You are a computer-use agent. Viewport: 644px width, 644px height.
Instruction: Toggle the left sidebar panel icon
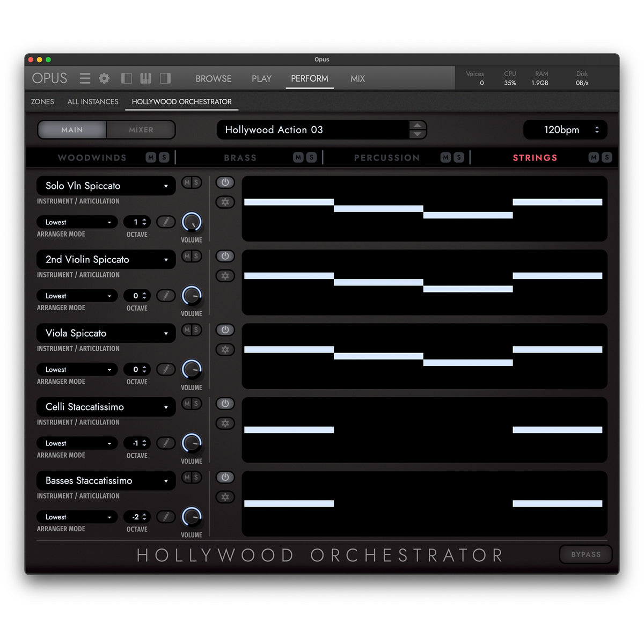(x=127, y=78)
